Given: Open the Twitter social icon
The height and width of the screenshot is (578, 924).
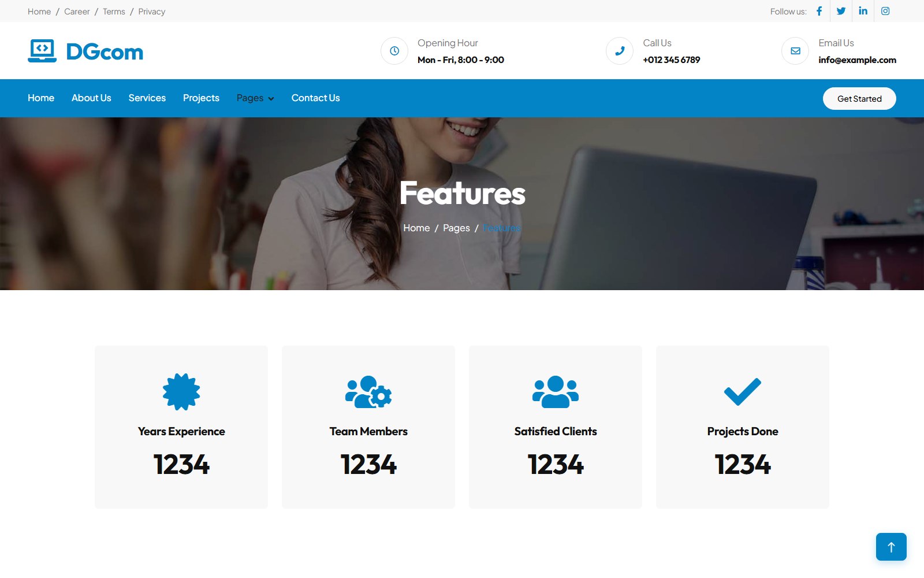Looking at the screenshot, I should [x=841, y=11].
